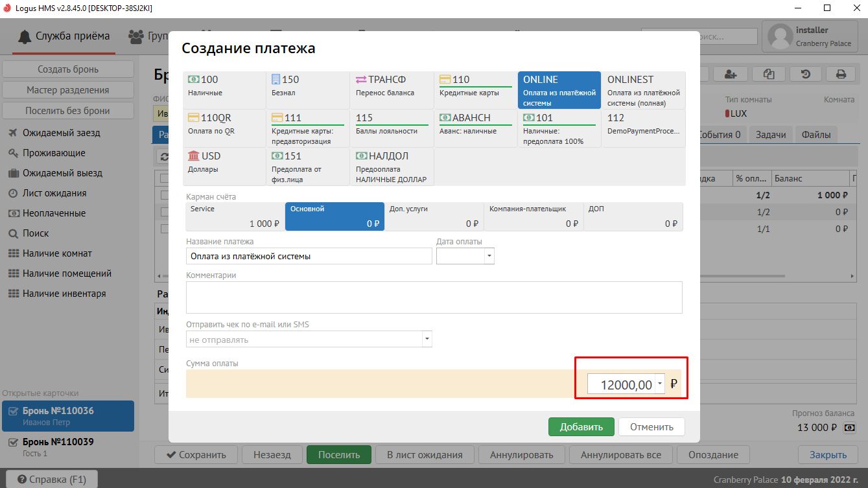868x488 pixels.
Task: Click the Отменить button
Action: click(651, 426)
